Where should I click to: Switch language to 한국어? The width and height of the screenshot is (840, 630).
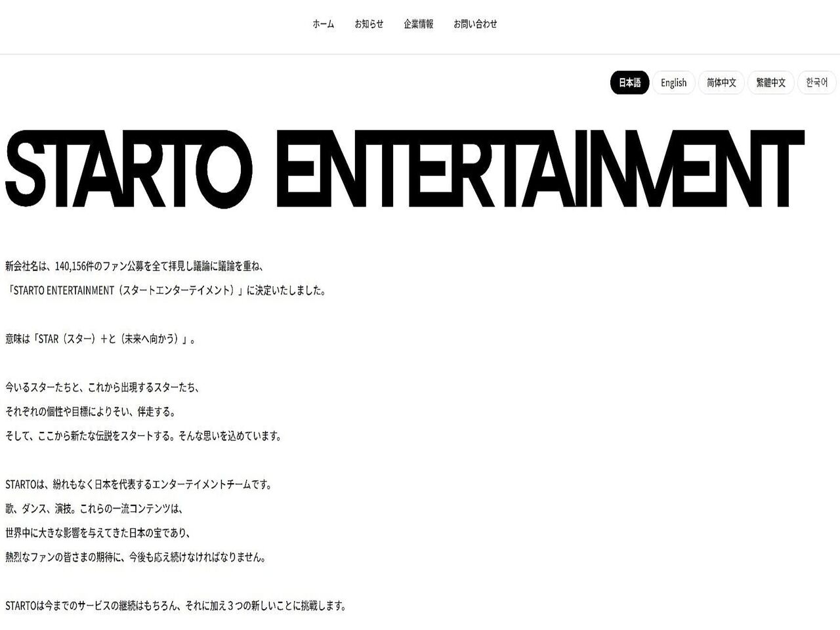click(817, 83)
